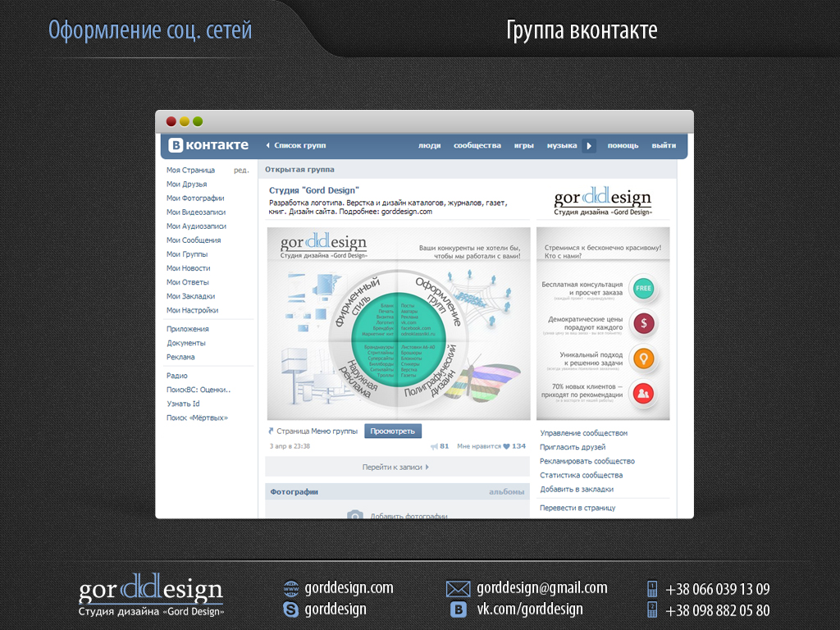Open the music player arrow button

(x=589, y=146)
